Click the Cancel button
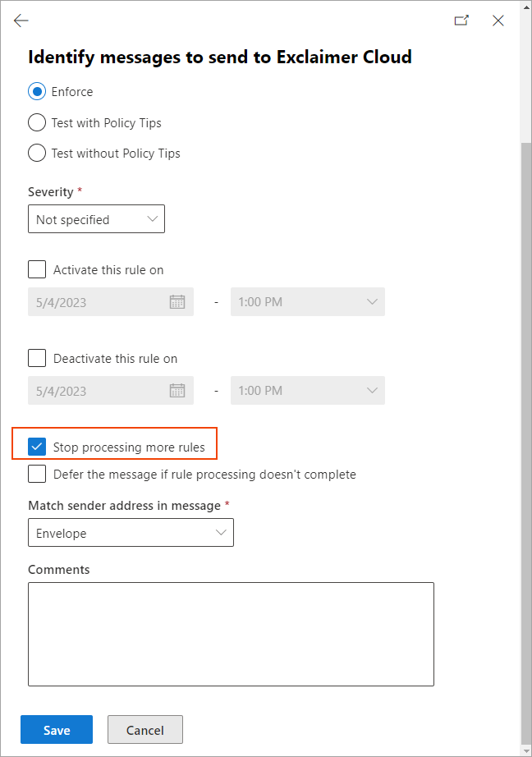 [144, 729]
